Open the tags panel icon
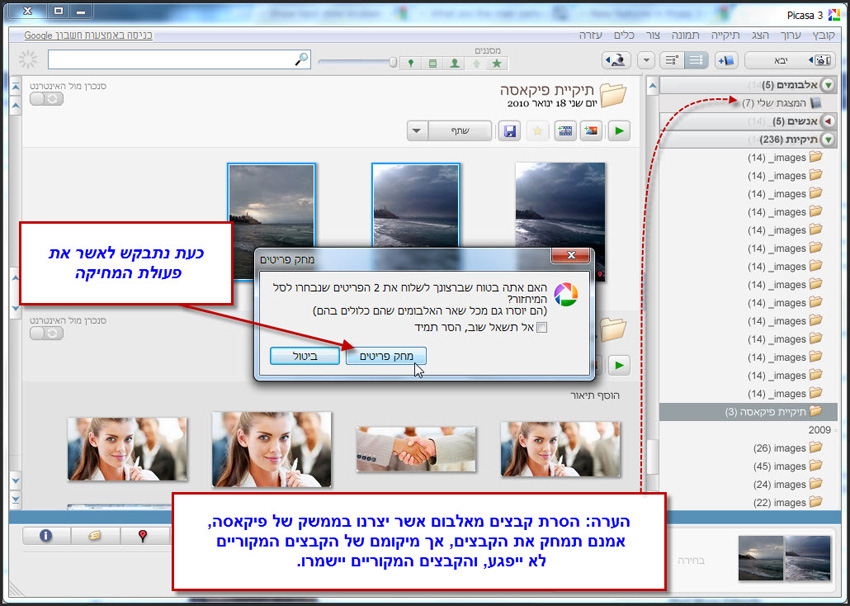This screenshot has height=606, width=850. pos(94,536)
